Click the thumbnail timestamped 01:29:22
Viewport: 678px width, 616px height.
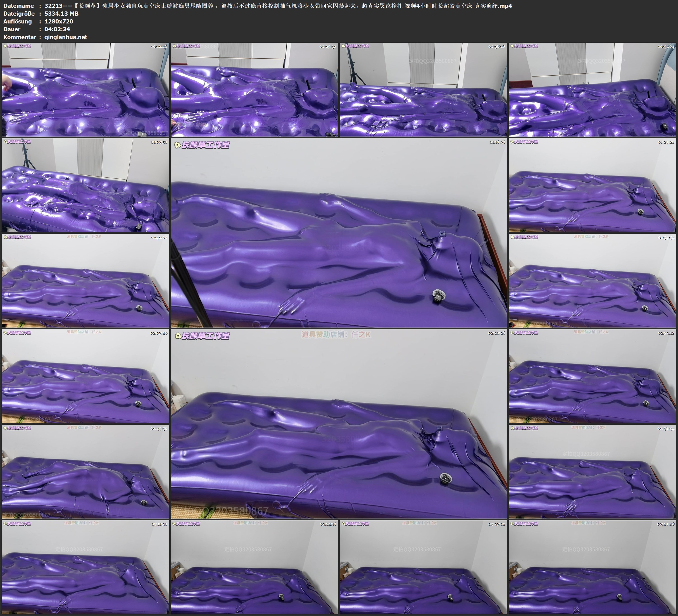592,185
